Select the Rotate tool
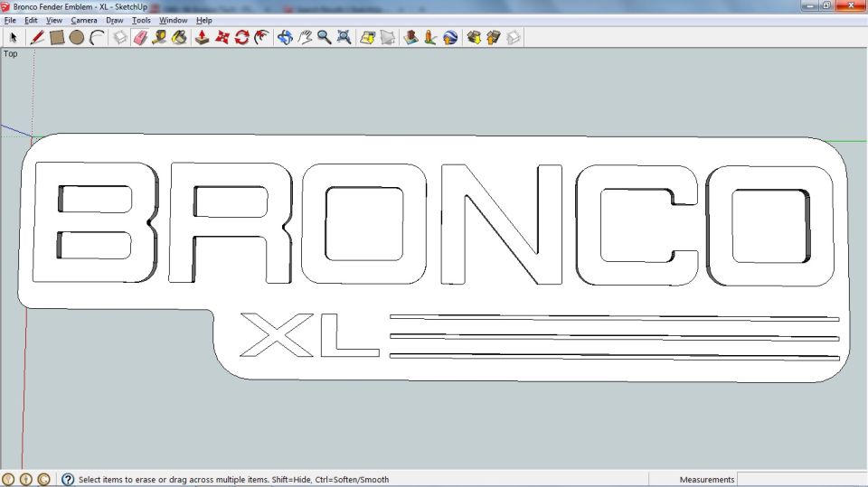 coord(242,38)
